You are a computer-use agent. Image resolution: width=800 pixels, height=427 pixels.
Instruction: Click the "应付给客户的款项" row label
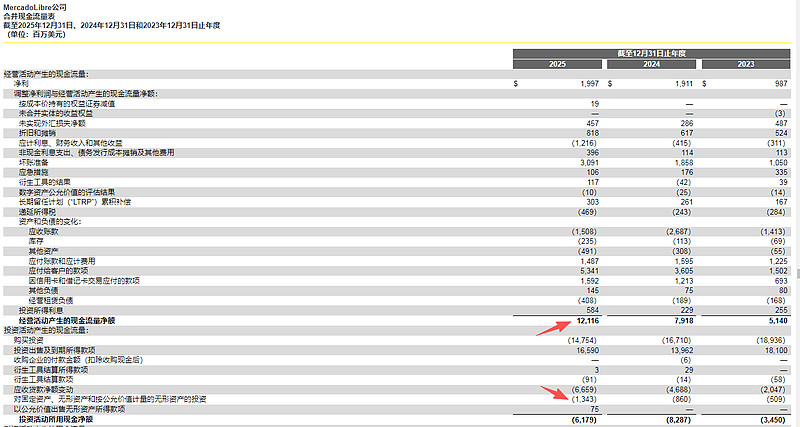click(x=58, y=271)
